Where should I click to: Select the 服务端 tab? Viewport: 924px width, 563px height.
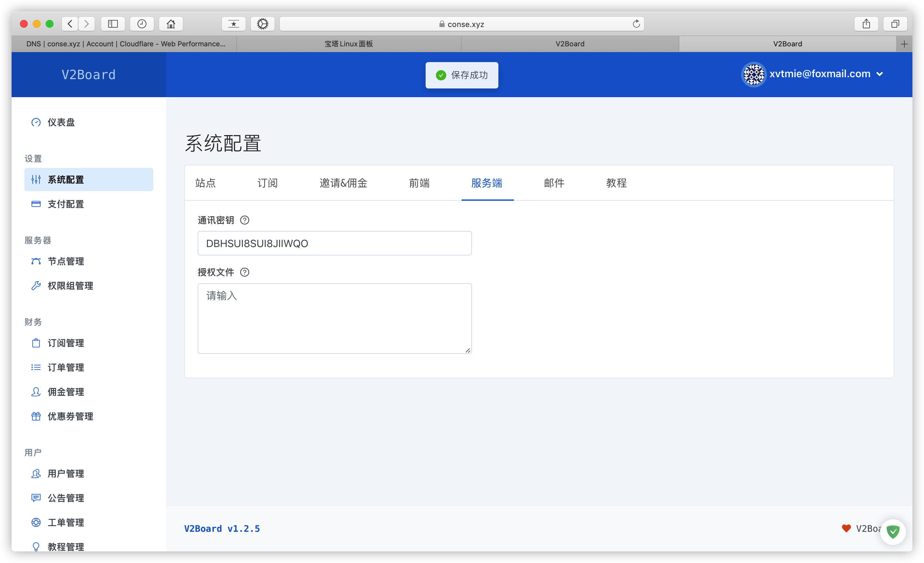(487, 183)
